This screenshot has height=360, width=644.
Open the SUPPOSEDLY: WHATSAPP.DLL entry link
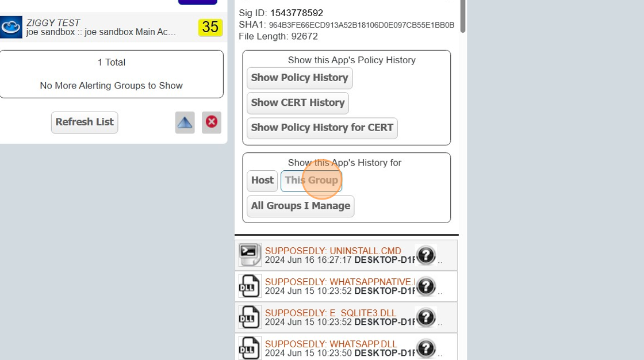coord(330,344)
